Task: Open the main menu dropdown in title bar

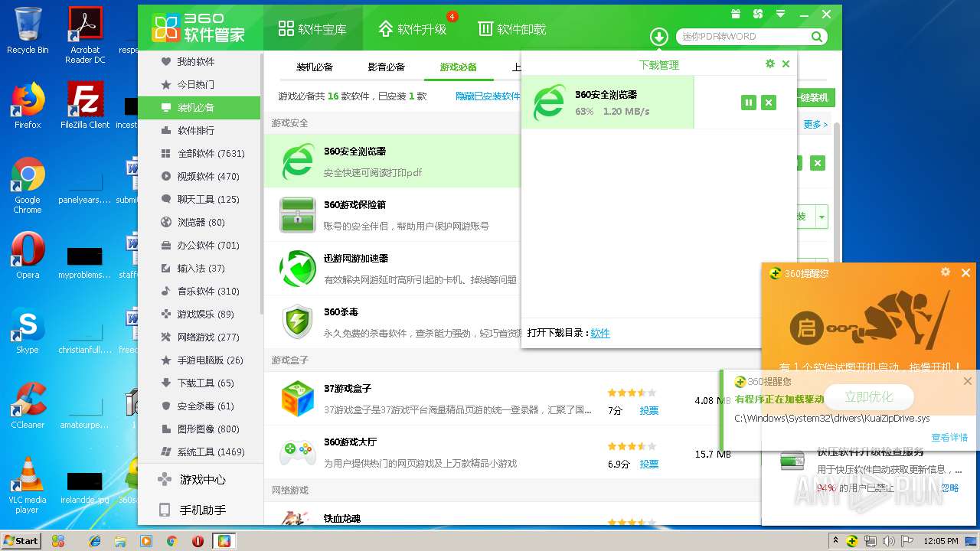Action: (x=781, y=14)
